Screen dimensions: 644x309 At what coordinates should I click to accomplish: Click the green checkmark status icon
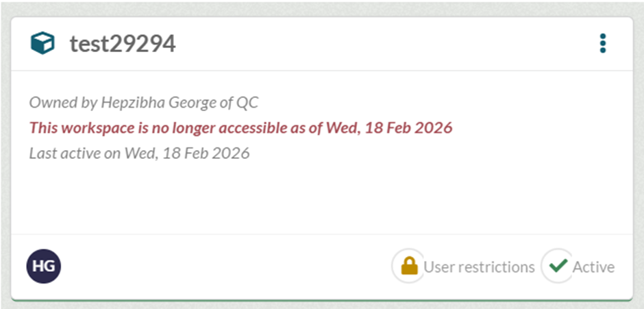pos(558,266)
